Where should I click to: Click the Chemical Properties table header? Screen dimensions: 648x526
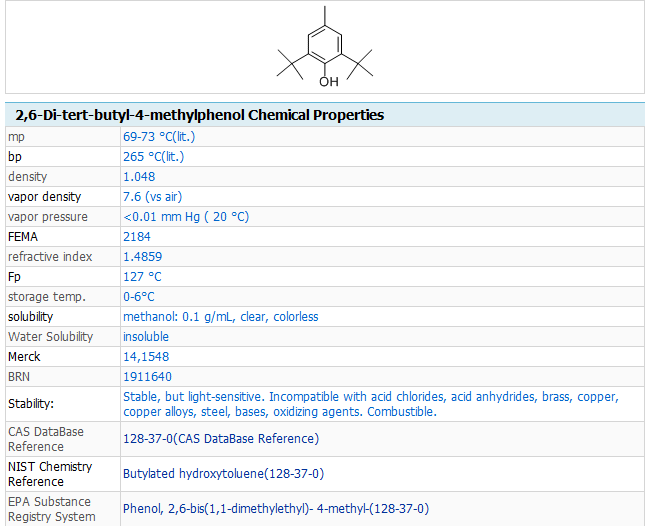pos(200,115)
